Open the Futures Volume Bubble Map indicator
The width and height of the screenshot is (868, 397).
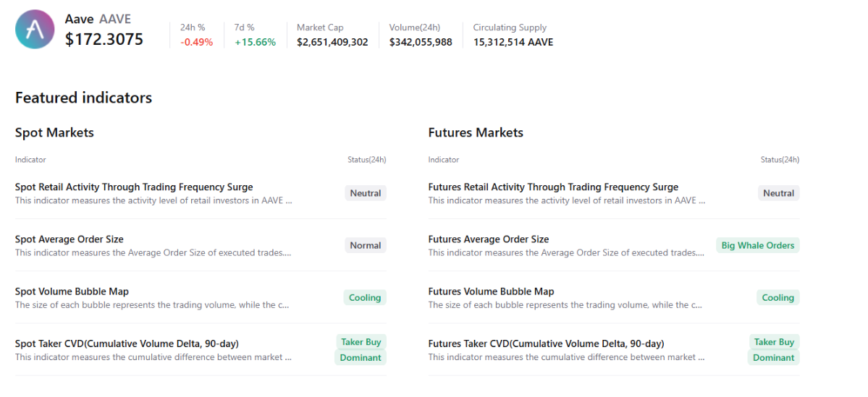491,291
